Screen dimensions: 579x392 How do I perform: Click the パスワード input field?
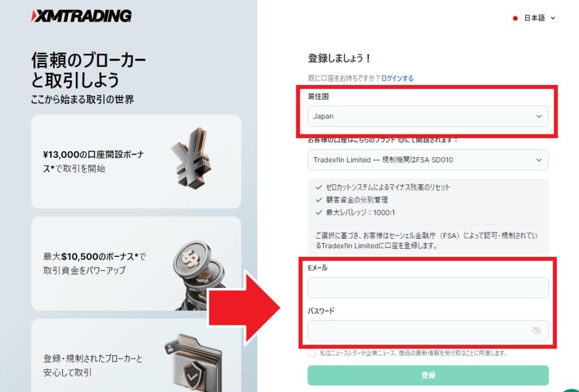pyautogui.click(x=428, y=331)
